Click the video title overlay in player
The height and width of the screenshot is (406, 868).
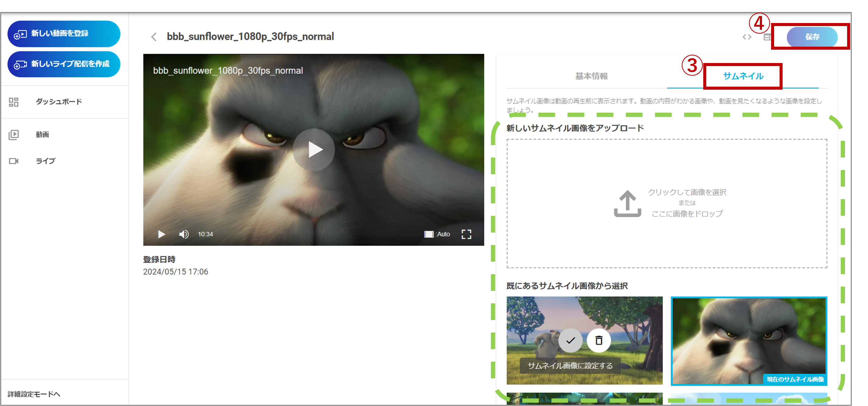pyautogui.click(x=228, y=71)
